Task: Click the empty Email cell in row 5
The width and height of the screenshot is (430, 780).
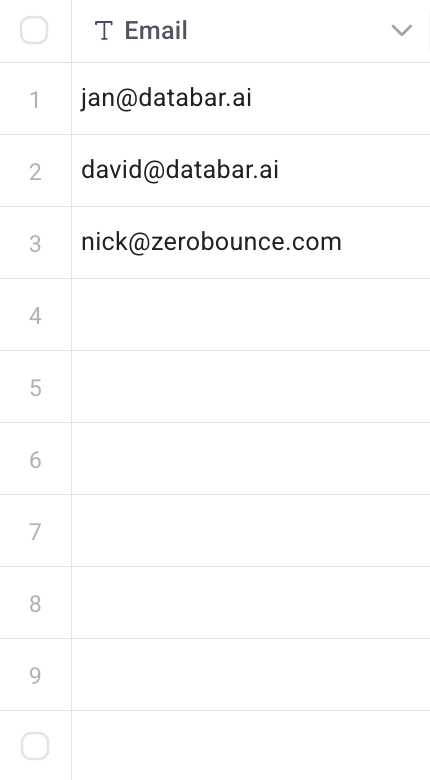Action: pos(250,387)
